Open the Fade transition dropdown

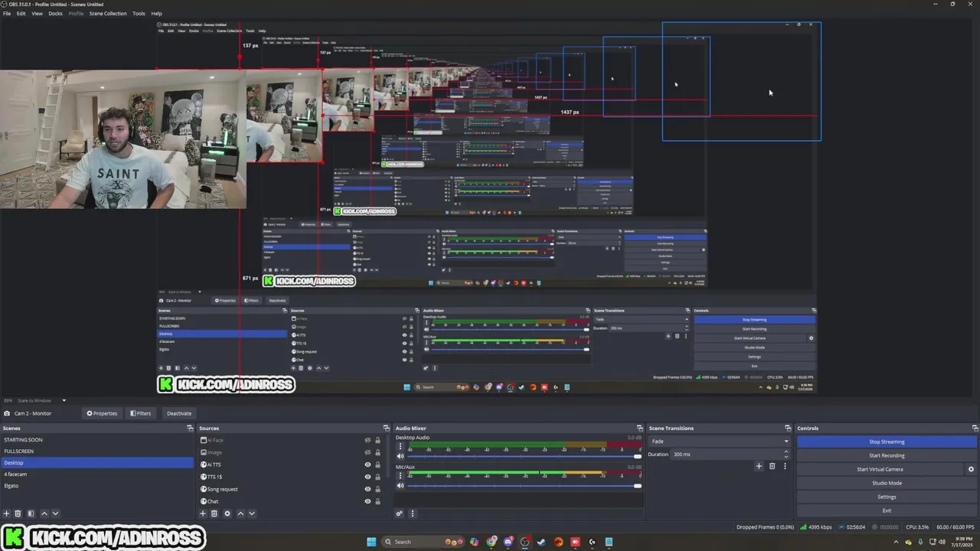click(x=719, y=442)
